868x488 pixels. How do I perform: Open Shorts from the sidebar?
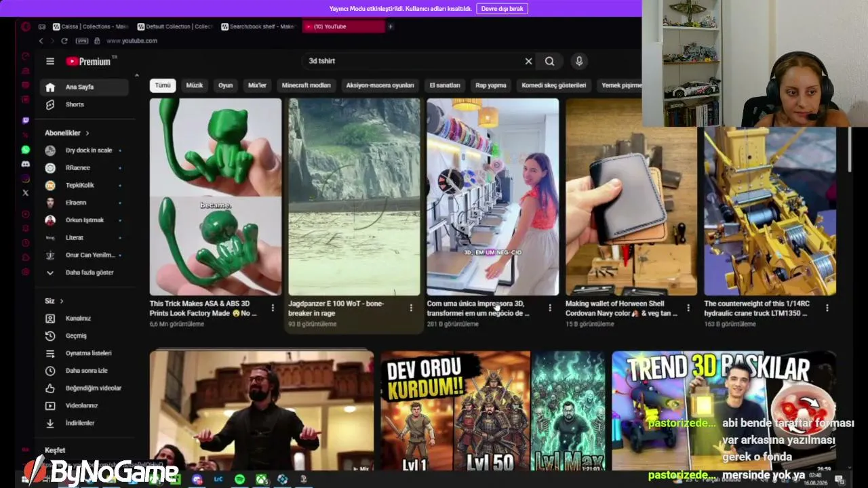(x=83, y=104)
